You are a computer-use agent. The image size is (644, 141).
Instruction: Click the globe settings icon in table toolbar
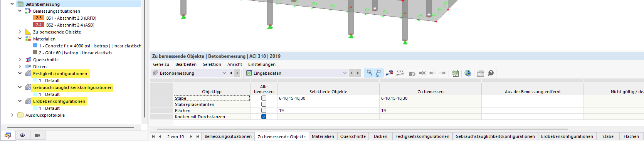click(x=468, y=73)
